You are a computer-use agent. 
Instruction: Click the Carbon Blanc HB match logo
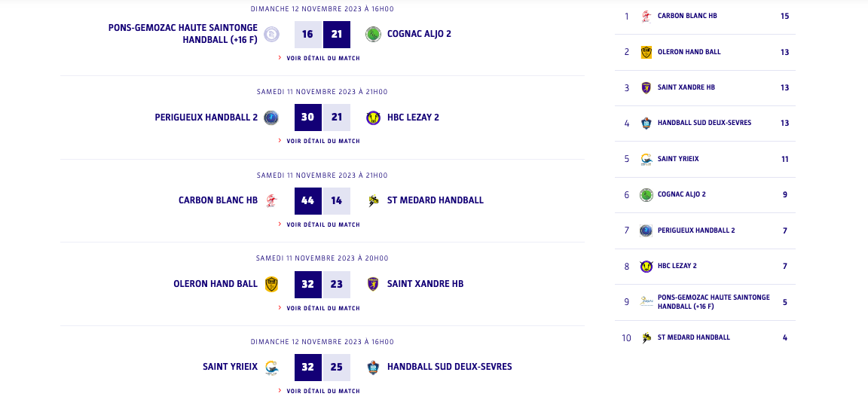271,200
